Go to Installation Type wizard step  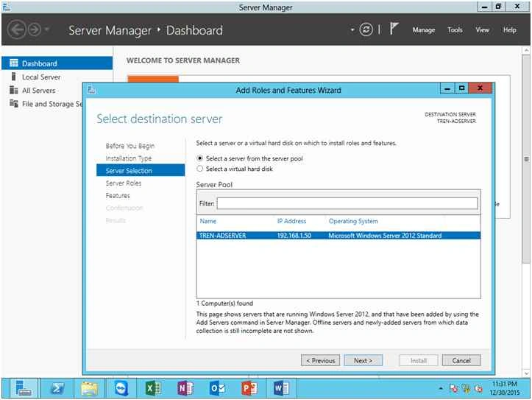129,158
